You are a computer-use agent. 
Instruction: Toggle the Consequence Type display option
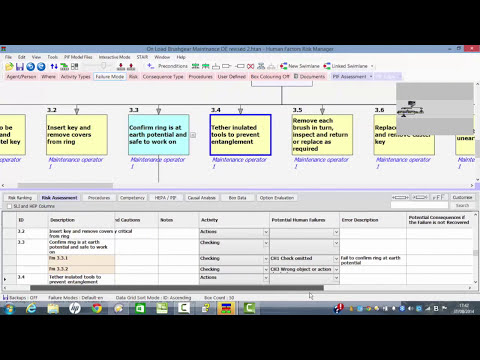tap(163, 77)
